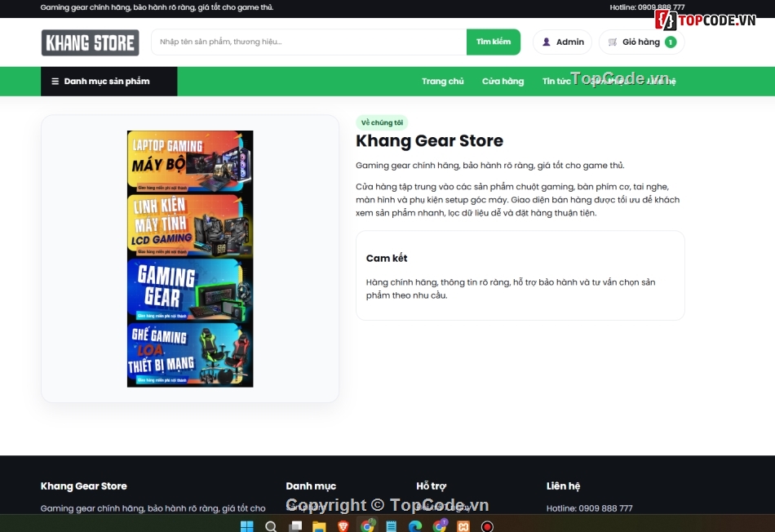The image size is (775, 532).
Task: Click the hamburger icon in Danh mục sản phẩm
Action: tap(55, 81)
